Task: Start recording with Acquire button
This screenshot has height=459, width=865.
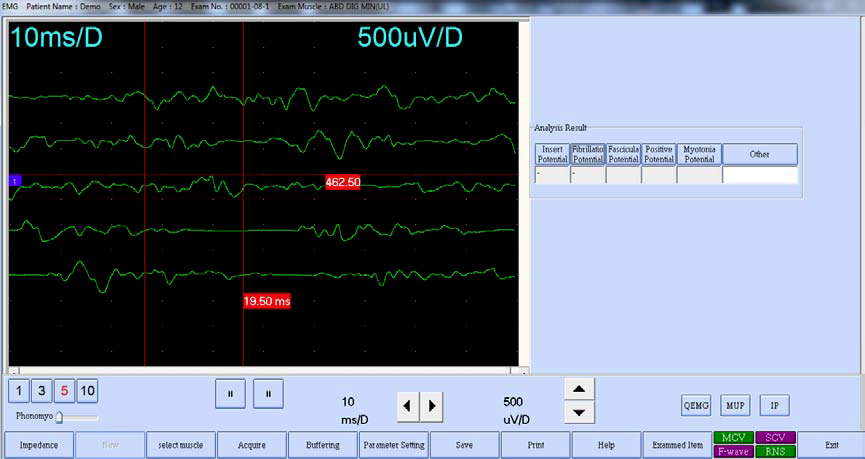Action: pos(252,445)
